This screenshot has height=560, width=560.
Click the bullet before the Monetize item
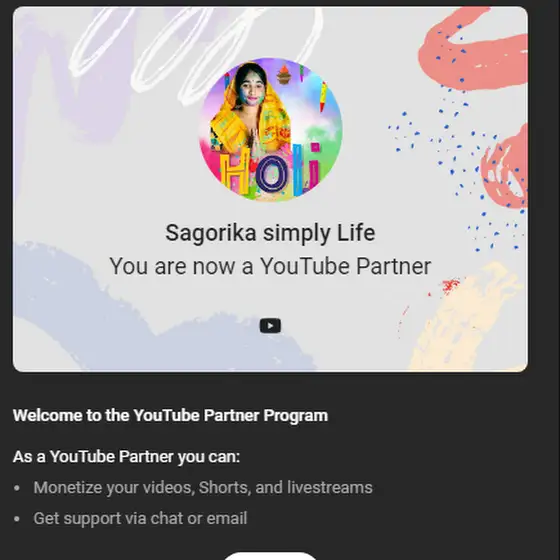16,488
